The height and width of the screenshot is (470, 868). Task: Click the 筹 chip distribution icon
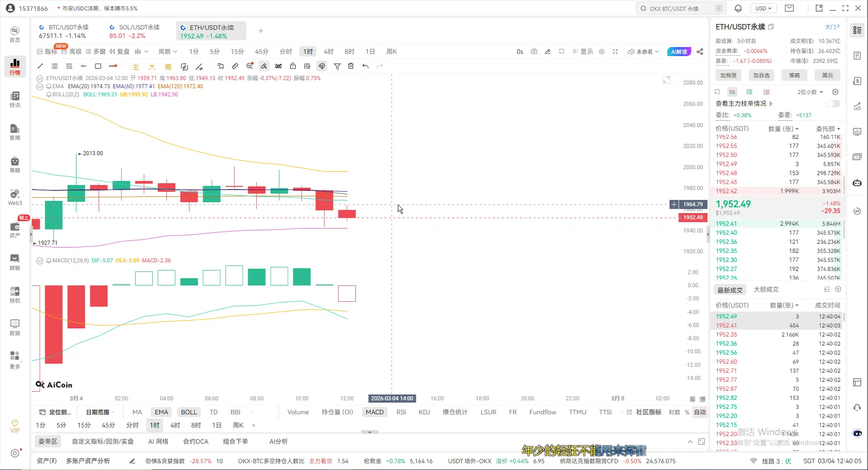pyautogui.click(x=168, y=66)
